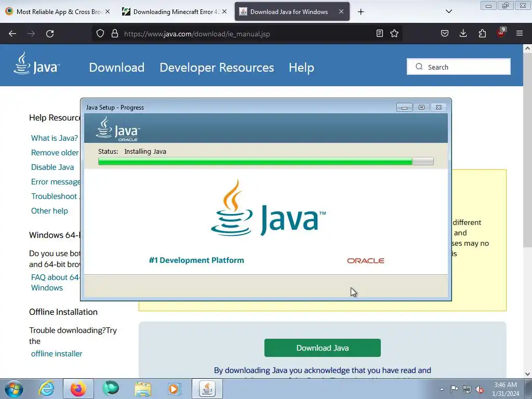Open the Remove older link

55,153
